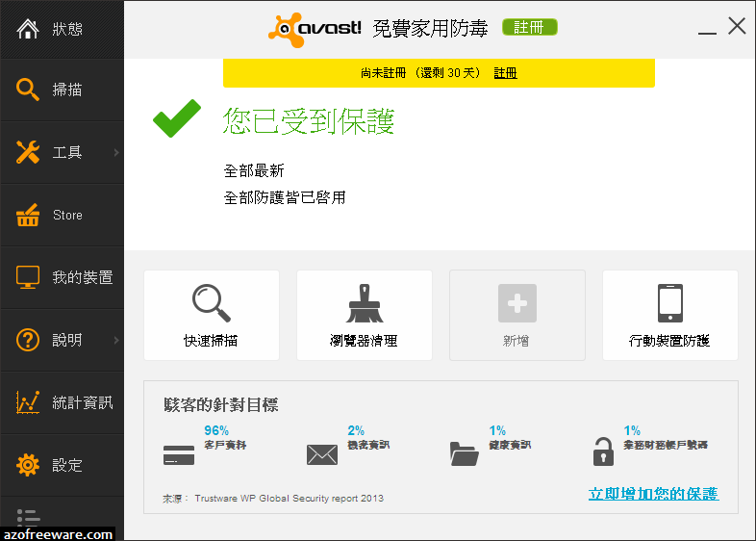
Task: Click the home icon in the sidebar
Action: click(x=28, y=29)
